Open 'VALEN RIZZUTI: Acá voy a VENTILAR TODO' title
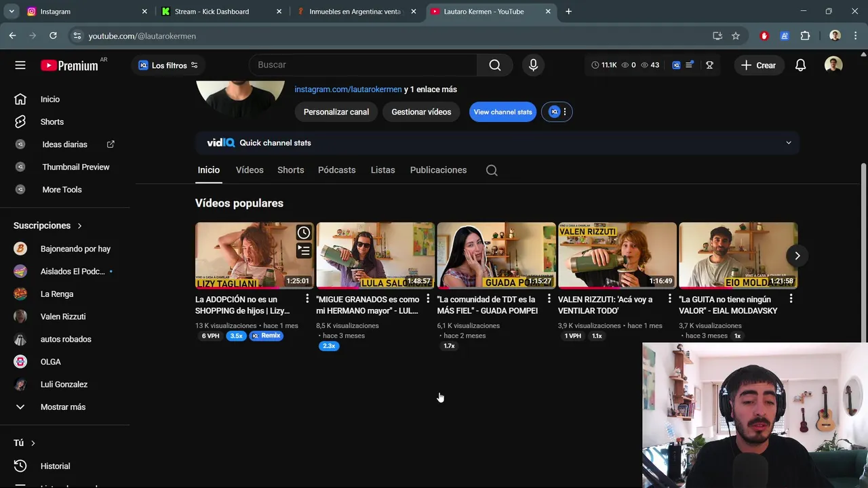Screen dimensions: 868x488 [x=605, y=305]
